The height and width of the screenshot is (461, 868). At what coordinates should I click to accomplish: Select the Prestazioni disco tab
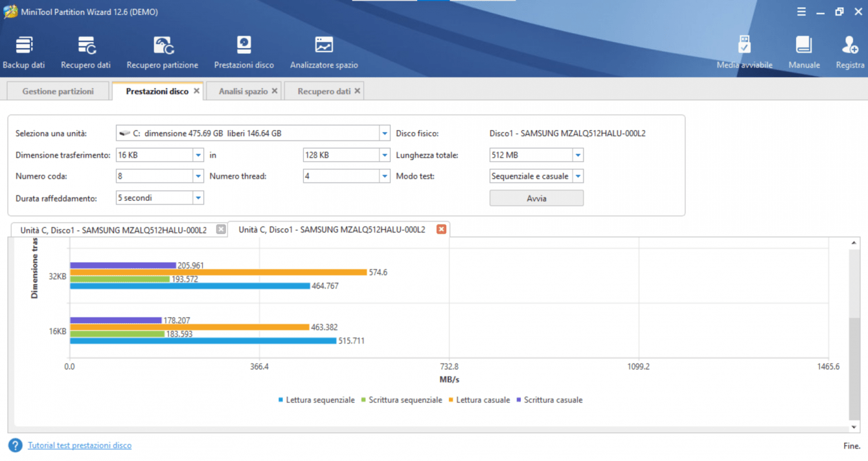pyautogui.click(x=157, y=91)
